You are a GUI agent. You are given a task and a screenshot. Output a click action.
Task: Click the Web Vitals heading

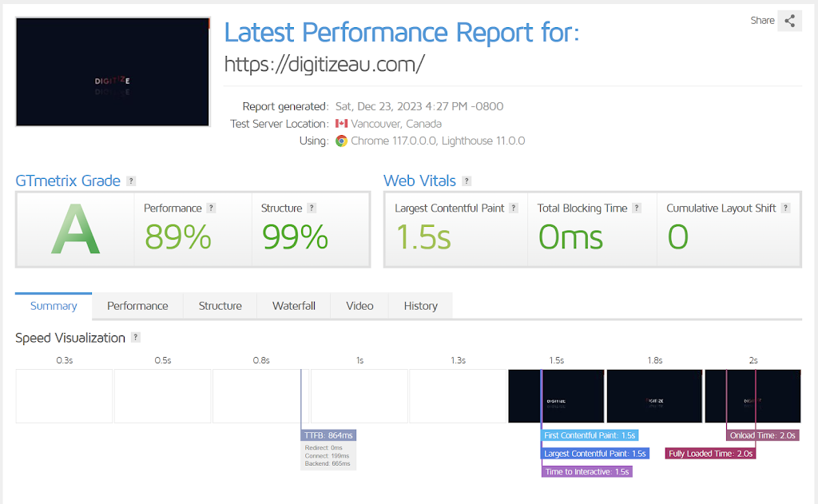coord(419,181)
